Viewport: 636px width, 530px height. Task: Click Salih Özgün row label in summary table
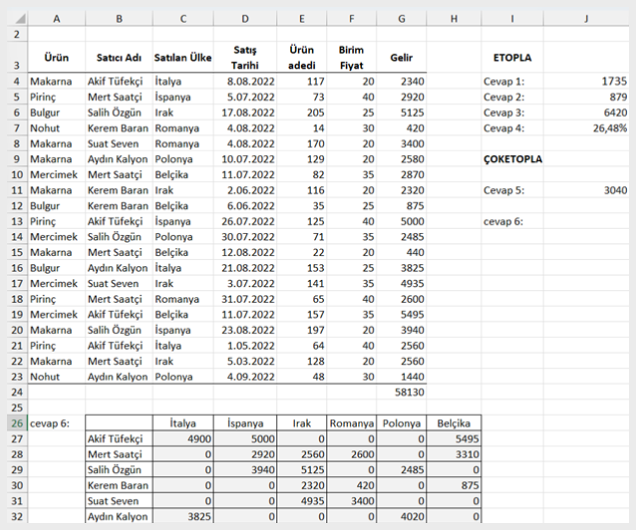(119, 470)
